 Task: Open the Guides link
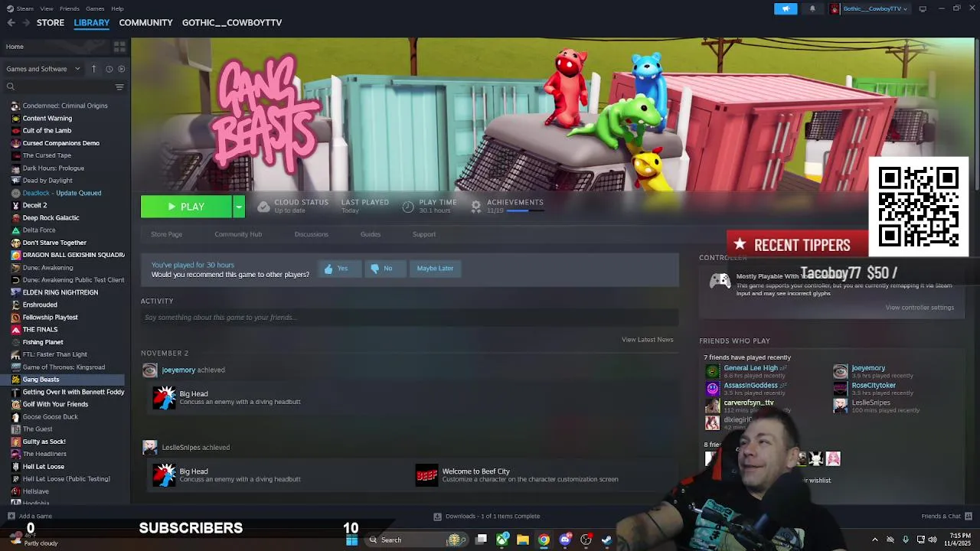coord(371,234)
